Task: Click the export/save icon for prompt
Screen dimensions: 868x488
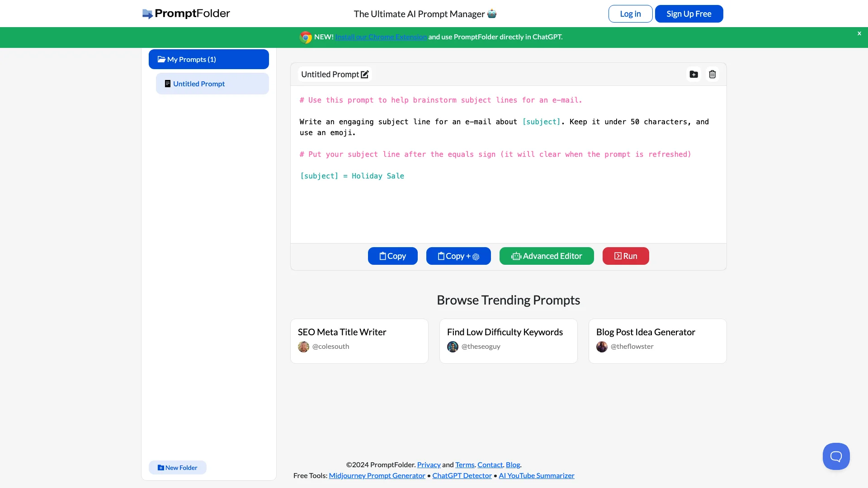Action: (693, 74)
